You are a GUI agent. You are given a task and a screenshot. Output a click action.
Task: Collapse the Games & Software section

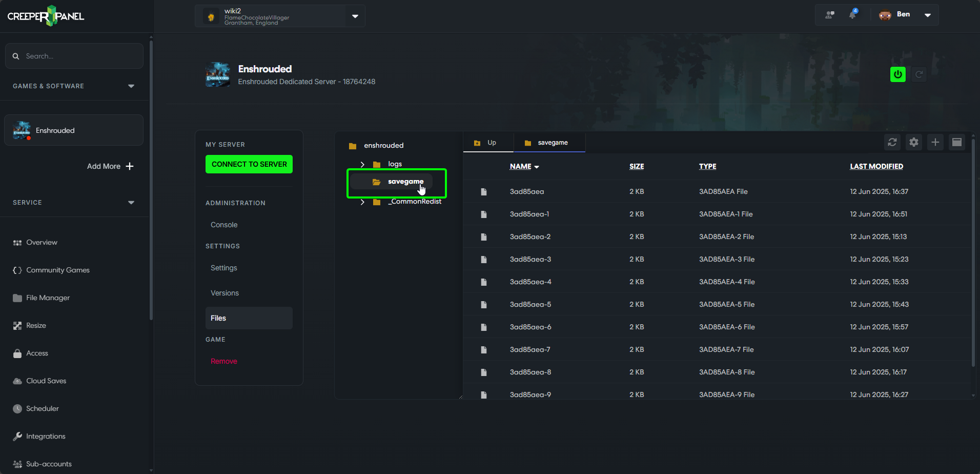pyautogui.click(x=131, y=86)
